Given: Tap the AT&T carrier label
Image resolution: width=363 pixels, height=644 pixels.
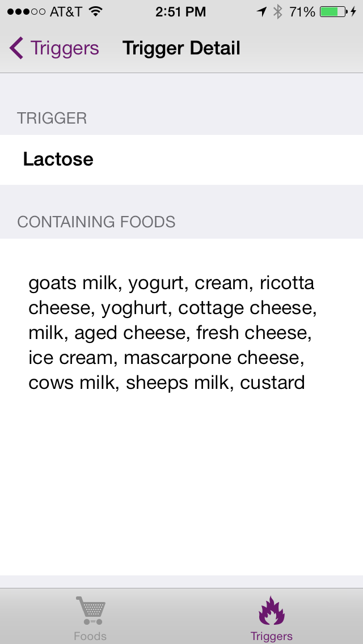Looking at the screenshot, I should (x=66, y=11).
